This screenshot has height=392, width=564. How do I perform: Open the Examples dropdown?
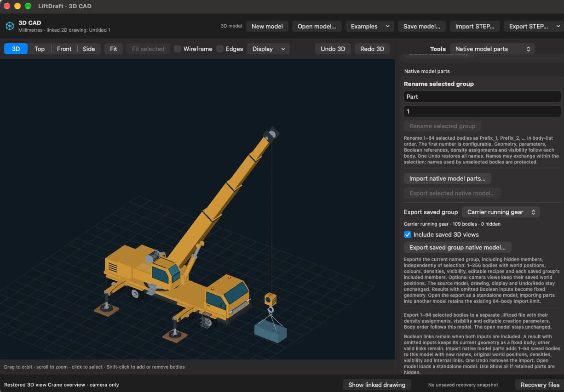[370, 26]
